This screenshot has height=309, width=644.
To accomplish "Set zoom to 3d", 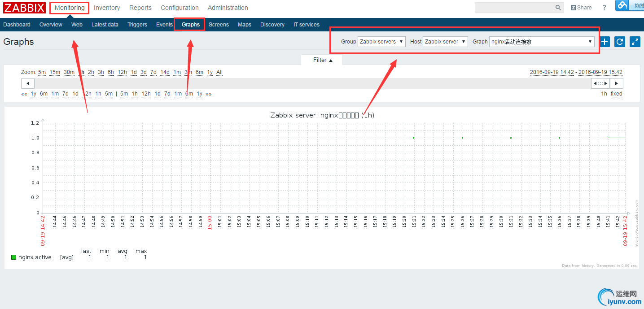I will [x=144, y=72].
